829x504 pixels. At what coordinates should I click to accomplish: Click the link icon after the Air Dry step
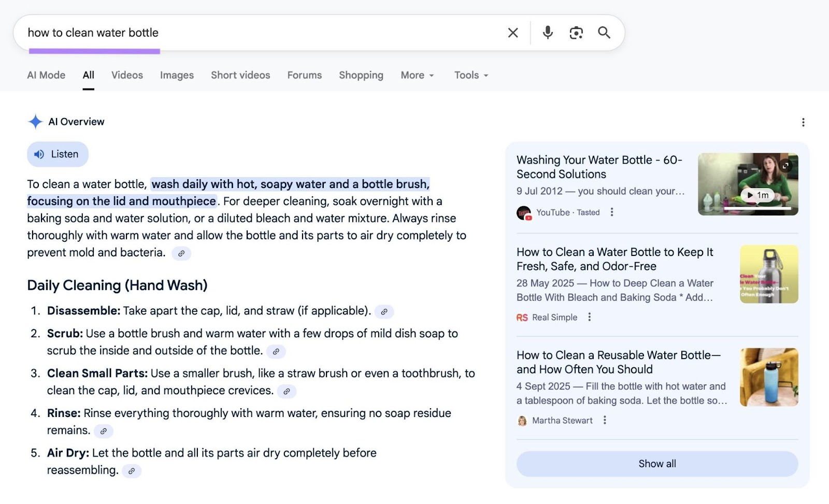coord(131,471)
